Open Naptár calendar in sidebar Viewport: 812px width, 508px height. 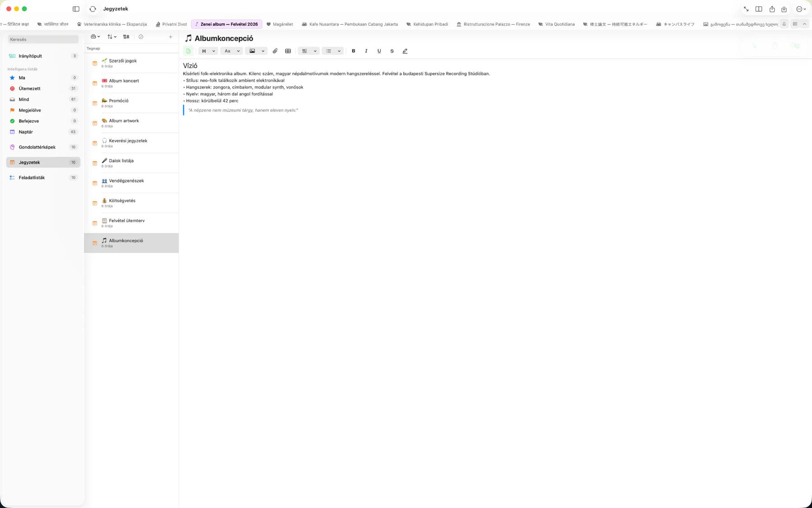43,132
